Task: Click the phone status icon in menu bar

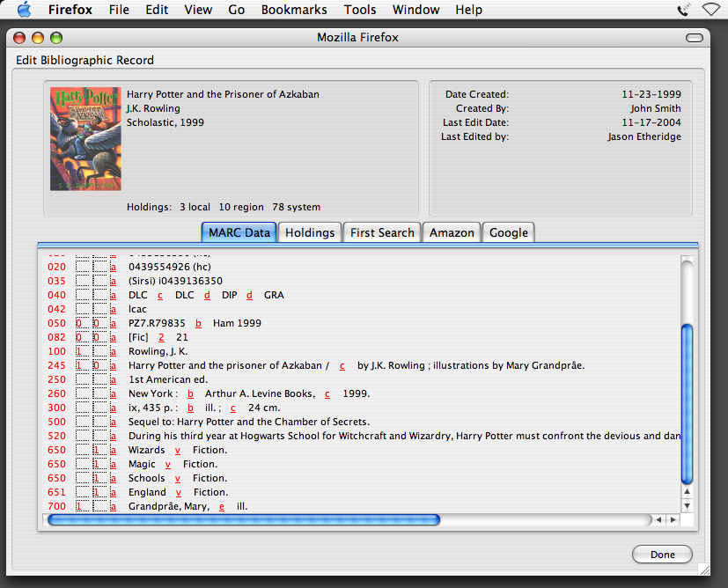Action: tap(683, 10)
